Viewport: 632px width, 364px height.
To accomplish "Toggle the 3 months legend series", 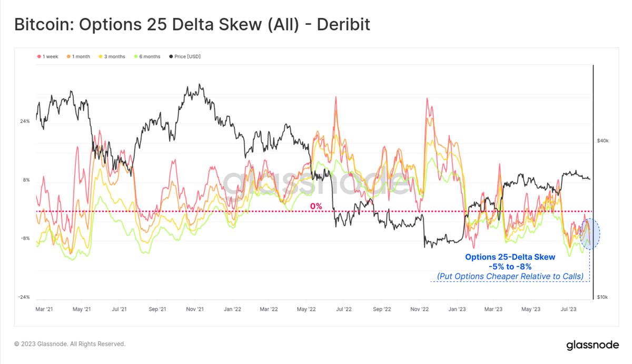I will 112,56.
